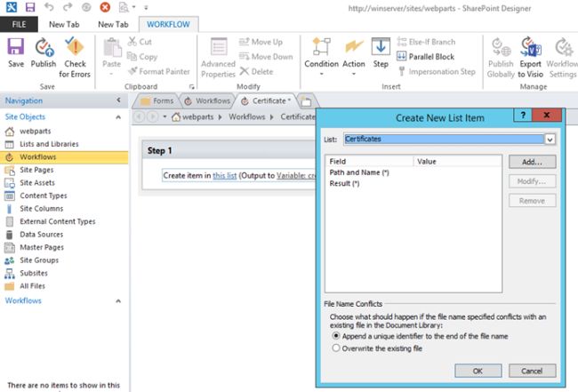Click the Undo arrow in title bar

(49, 7)
